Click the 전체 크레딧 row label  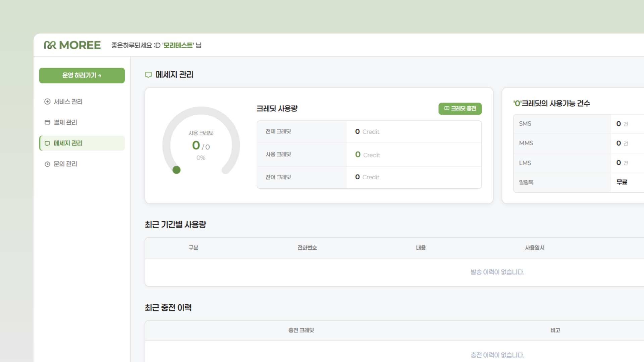coord(278,131)
